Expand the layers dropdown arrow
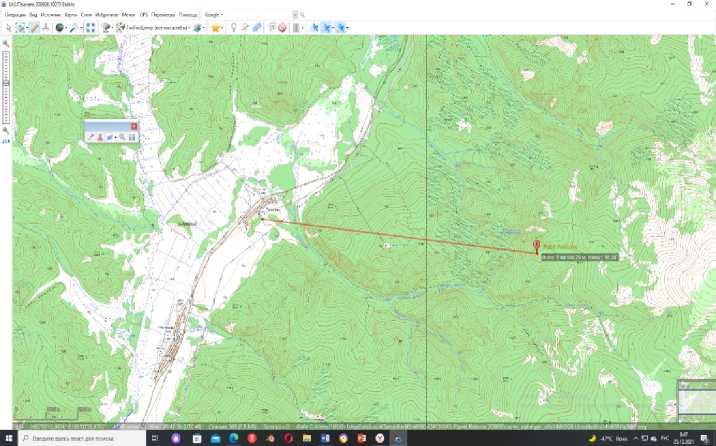This screenshot has width=716, height=446. [204, 28]
